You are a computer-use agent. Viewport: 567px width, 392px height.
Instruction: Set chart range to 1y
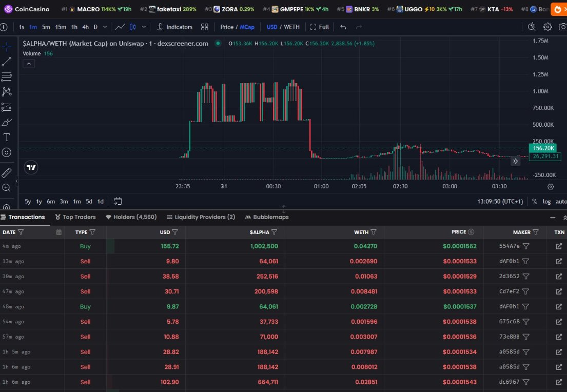pos(39,202)
